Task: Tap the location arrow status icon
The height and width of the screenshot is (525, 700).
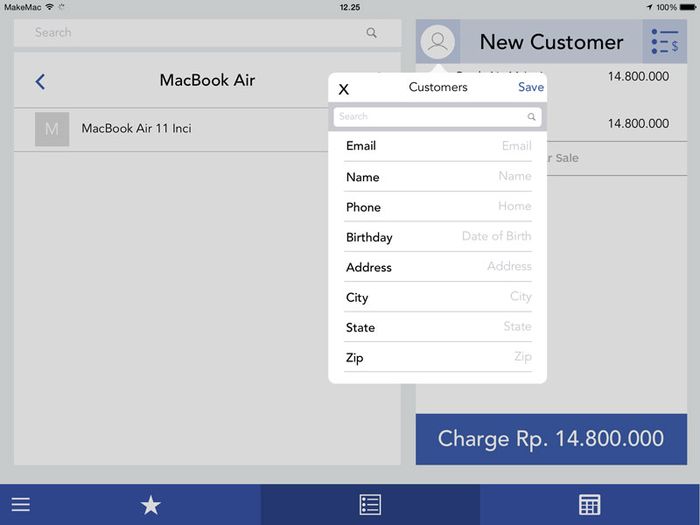Action: (x=650, y=7)
